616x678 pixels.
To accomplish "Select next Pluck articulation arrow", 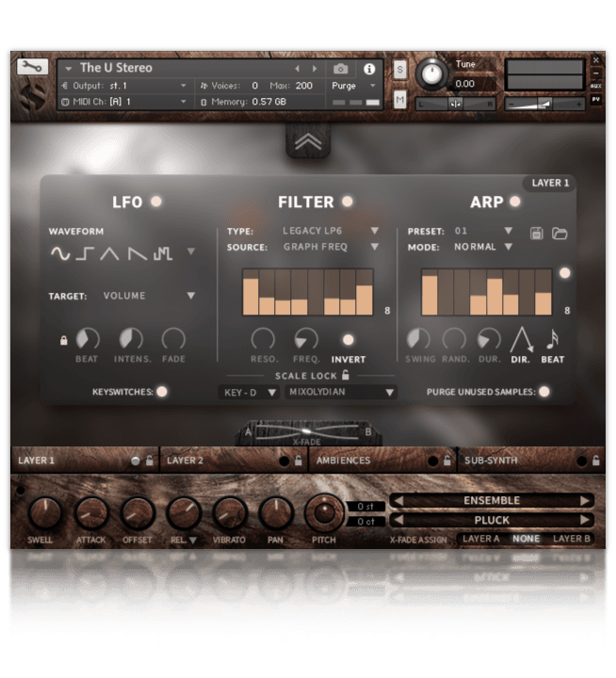I will click(584, 520).
